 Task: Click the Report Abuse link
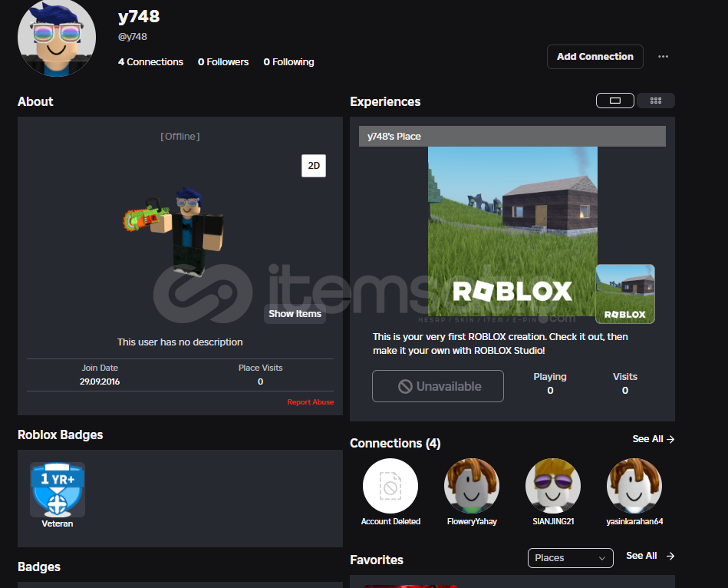(x=310, y=402)
